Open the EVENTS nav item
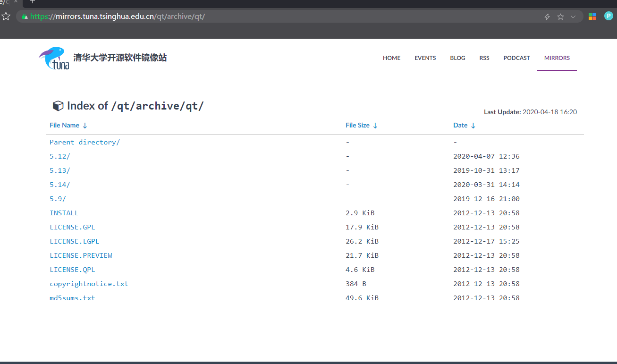Viewport: 617px width, 364px height. tap(425, 58)
